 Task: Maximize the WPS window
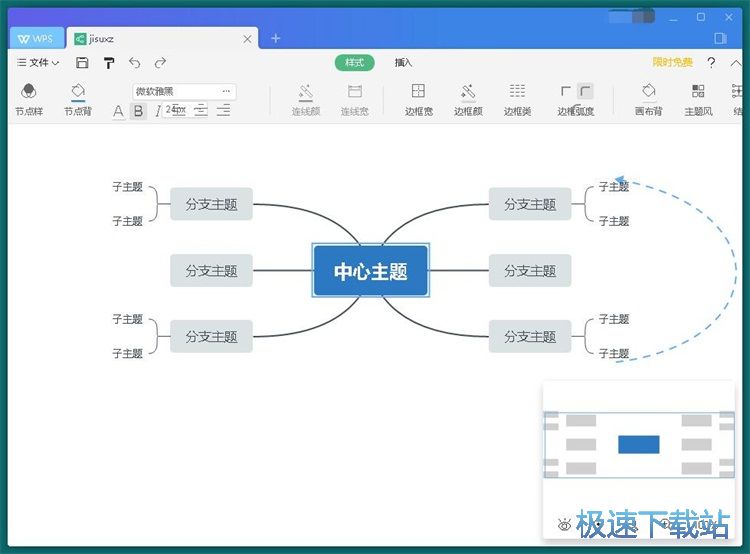tap(701, 17)
